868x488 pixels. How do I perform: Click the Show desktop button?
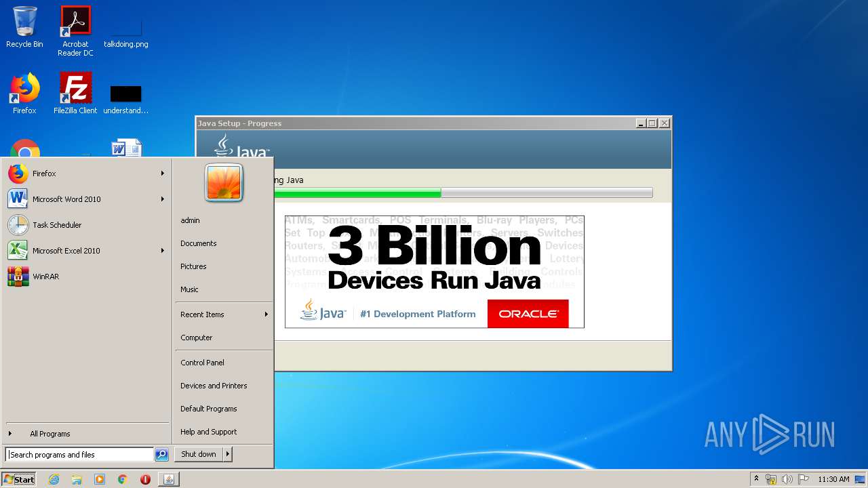[x=861, y=479]
